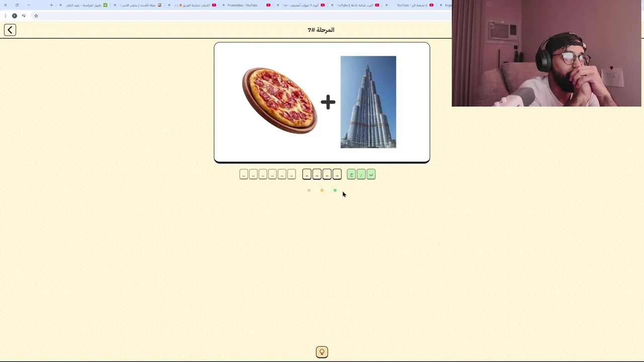This screenshot has height=362, width=644.
Task: Select the green letter box ر
Action: [x=361, y=174]
